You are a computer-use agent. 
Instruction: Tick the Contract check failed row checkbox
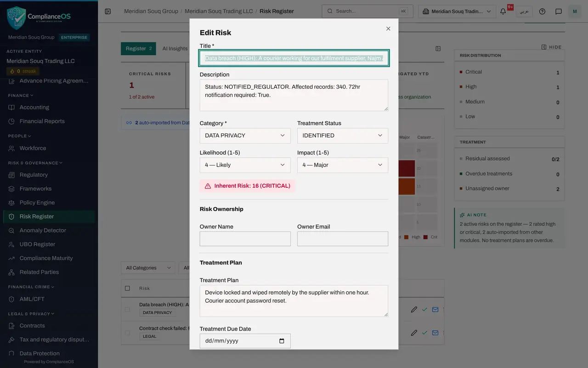[127, 333]
